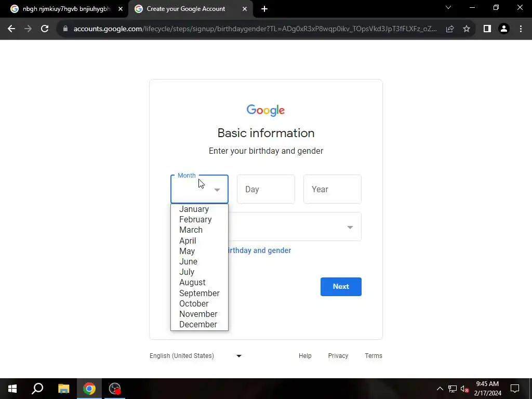The image size is (532, 399).
Task: Click the muted volume tray icon
Action: point(464,389)
